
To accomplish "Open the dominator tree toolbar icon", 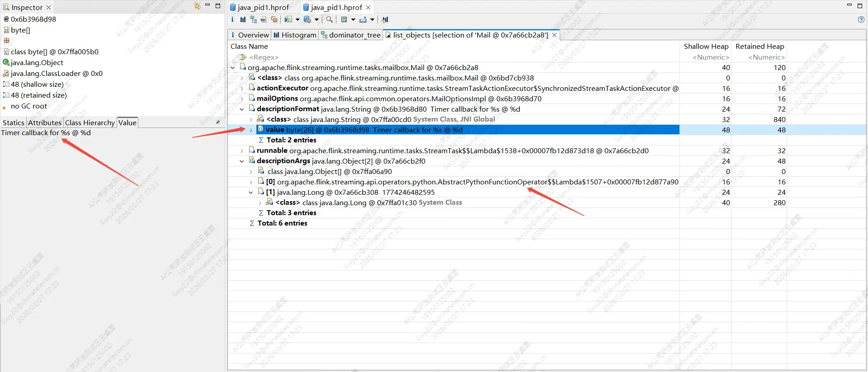I will point(253,19).
